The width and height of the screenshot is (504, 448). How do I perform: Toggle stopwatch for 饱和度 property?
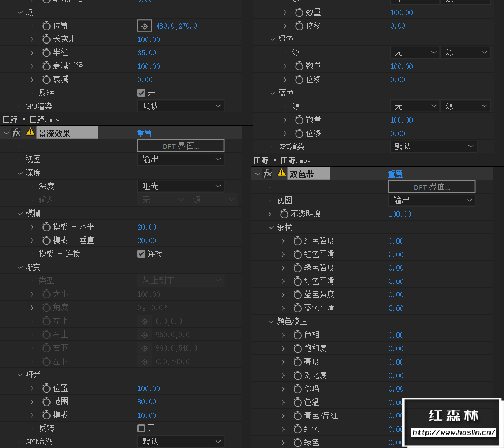click(297, 349)
